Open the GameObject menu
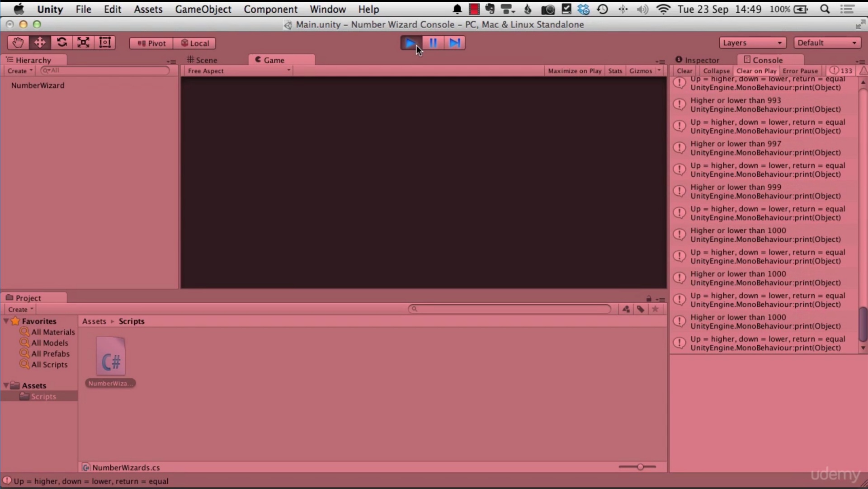The height and width of the screenshot is (489, 868). pyautogui.click(x=203, y=9)
